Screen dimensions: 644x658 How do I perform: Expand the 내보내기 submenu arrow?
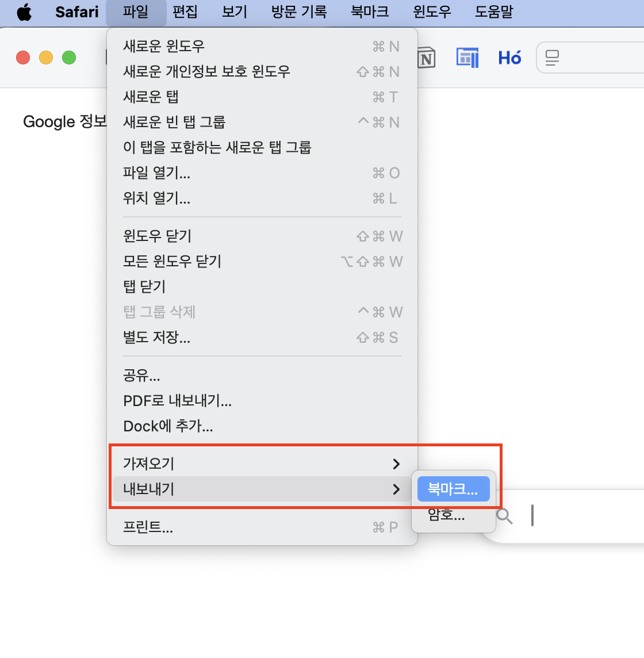396,489
